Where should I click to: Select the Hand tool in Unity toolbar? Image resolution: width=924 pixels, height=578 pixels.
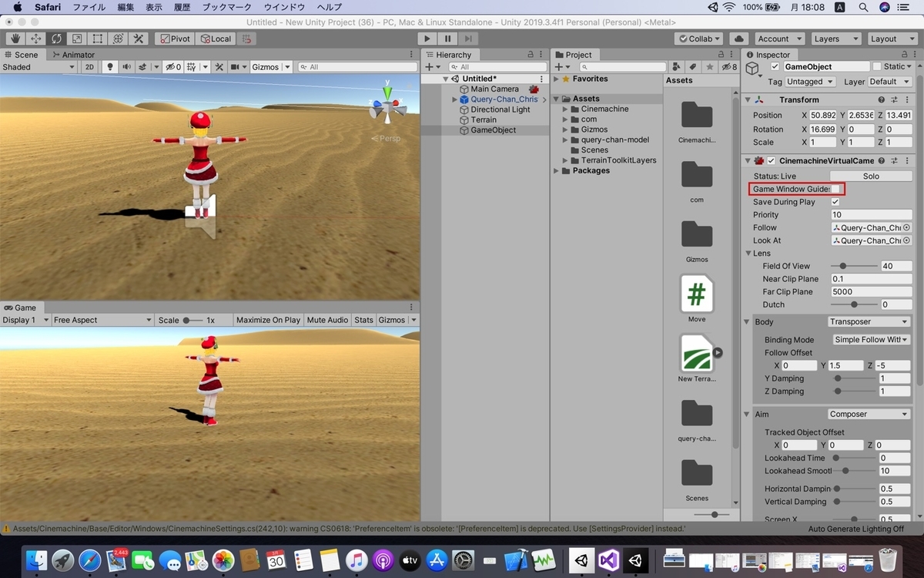15,39
